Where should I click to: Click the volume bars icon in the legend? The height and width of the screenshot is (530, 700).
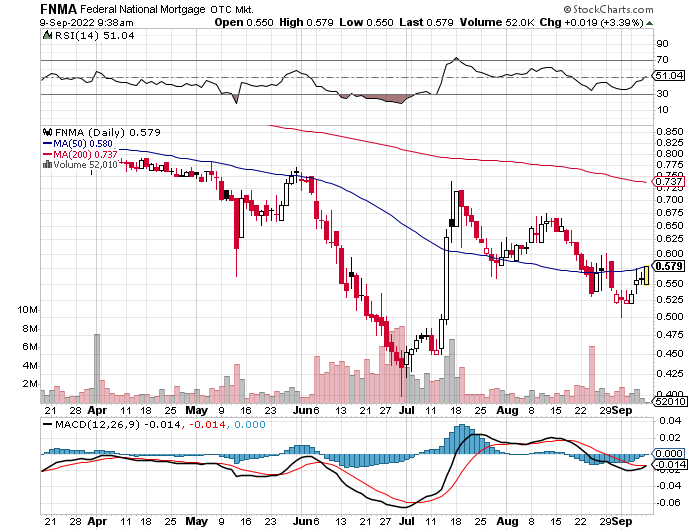(47, 165)
